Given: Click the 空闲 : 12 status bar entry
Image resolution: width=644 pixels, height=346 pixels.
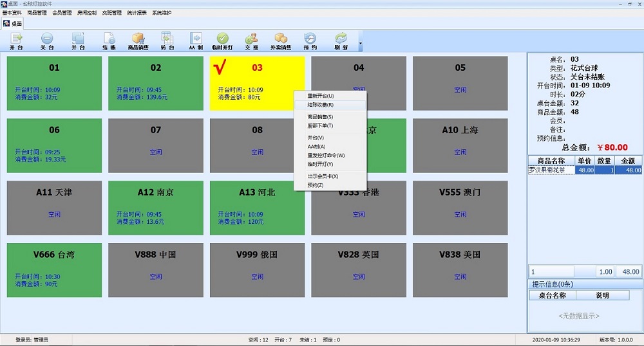Looking at the screenshot, I should [258, 340].
